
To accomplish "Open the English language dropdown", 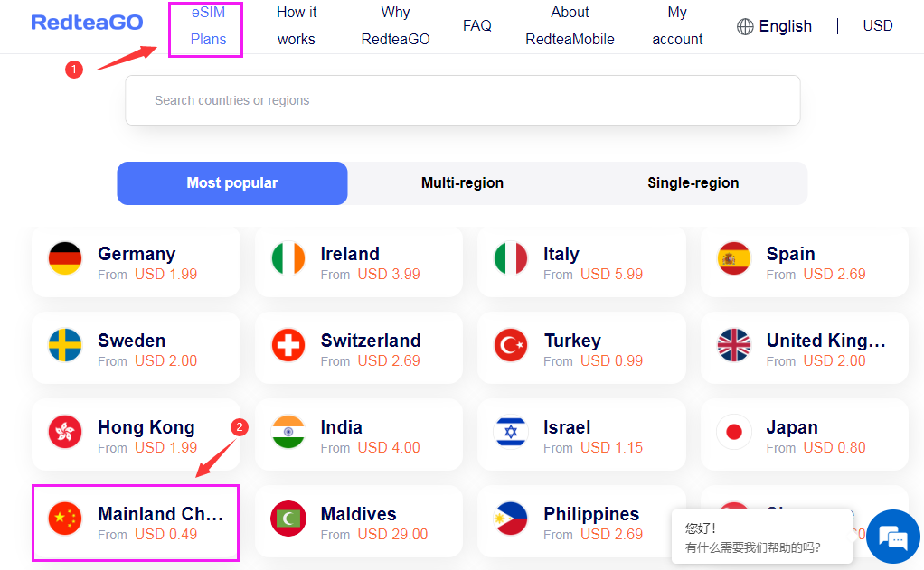I will (x=784, y=26).
